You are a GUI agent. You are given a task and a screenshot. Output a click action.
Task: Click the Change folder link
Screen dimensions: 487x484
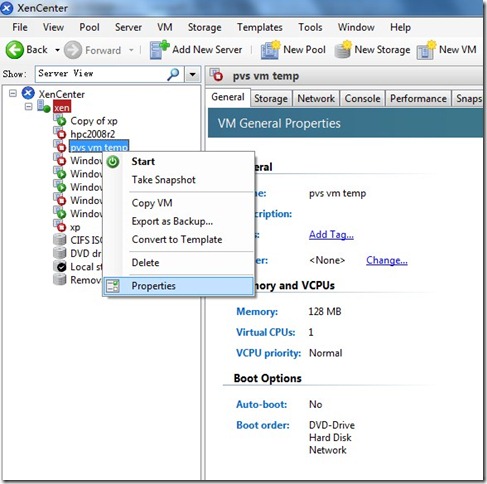[x=387, y=260]
